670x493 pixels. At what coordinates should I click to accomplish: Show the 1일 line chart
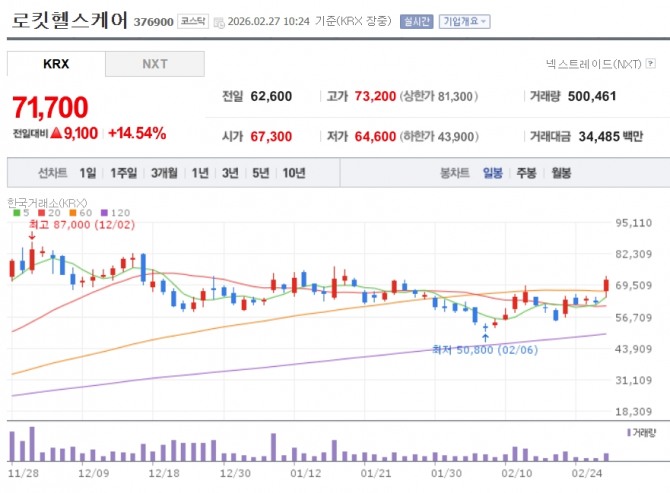tap(88, 173)
